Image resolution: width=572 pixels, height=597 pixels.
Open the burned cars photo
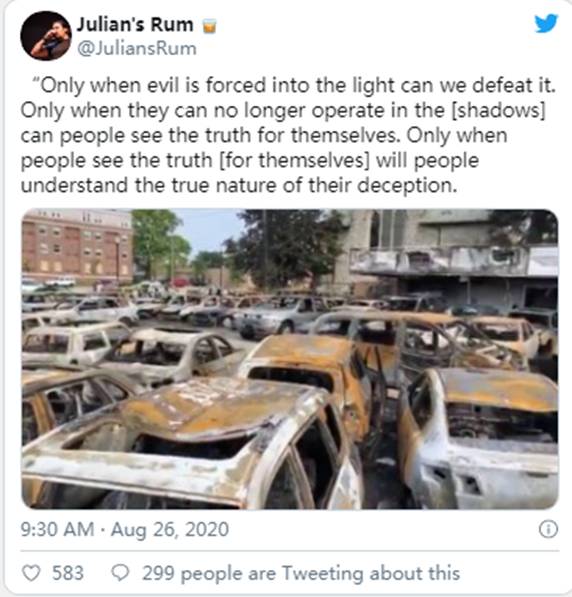click(290, 359)
